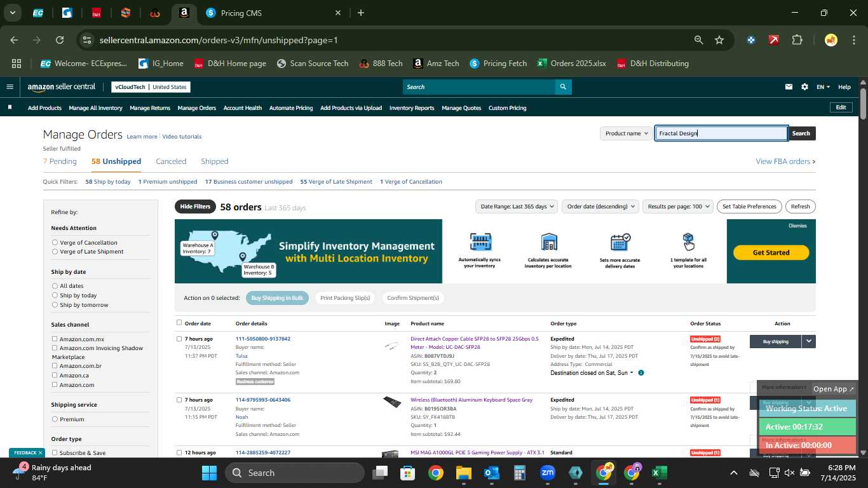
Task: Open the Seller Central hamburger menu
Action: pos(10,87)
